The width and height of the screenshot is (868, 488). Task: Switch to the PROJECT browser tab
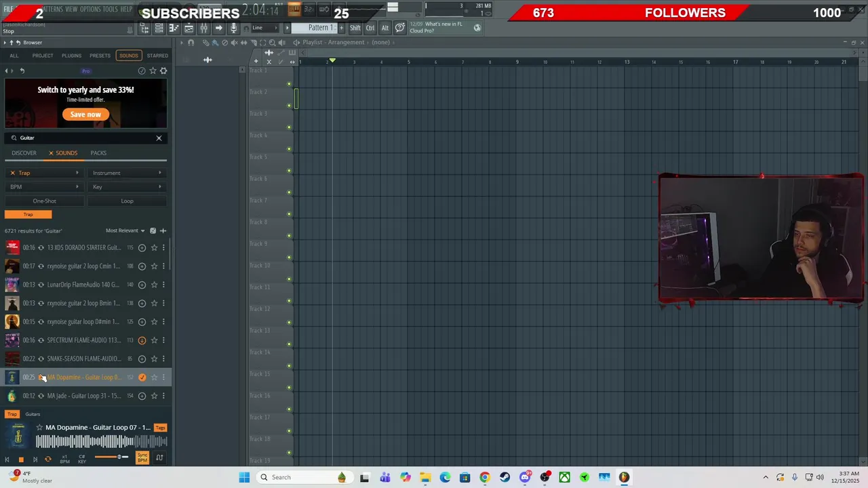(x=43, y=56)
